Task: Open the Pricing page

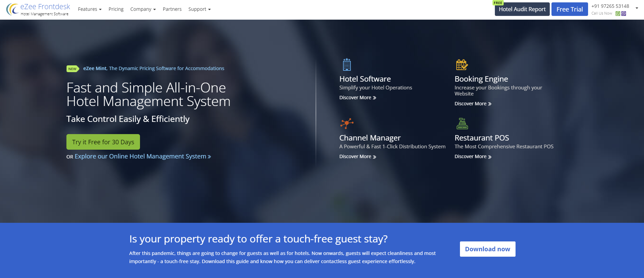Action: click(116, 9)
